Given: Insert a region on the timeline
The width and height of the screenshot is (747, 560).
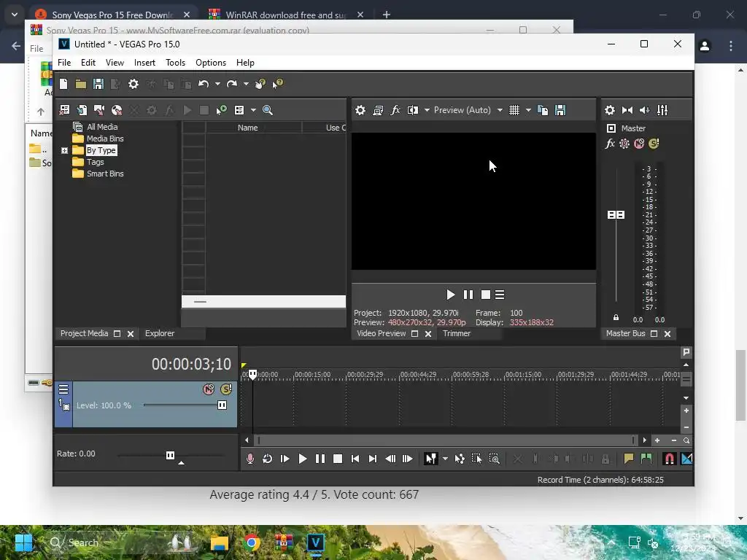Looking at the screenshot, I should (x=646, y=459).
